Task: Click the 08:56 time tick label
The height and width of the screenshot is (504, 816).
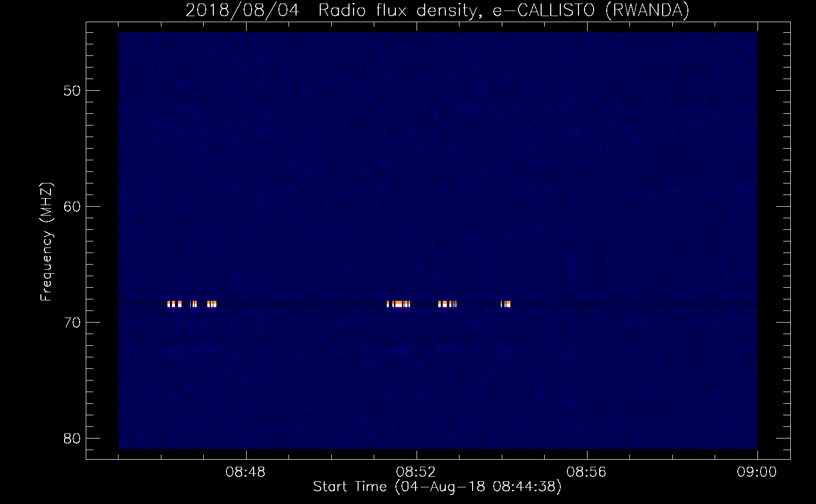Action: pyautogui.click(x=587, y=472)
